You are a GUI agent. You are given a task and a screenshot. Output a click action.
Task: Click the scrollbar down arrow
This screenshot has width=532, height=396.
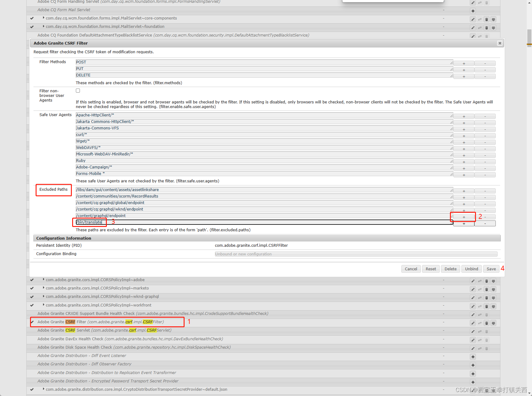click(x=529, y=393)
